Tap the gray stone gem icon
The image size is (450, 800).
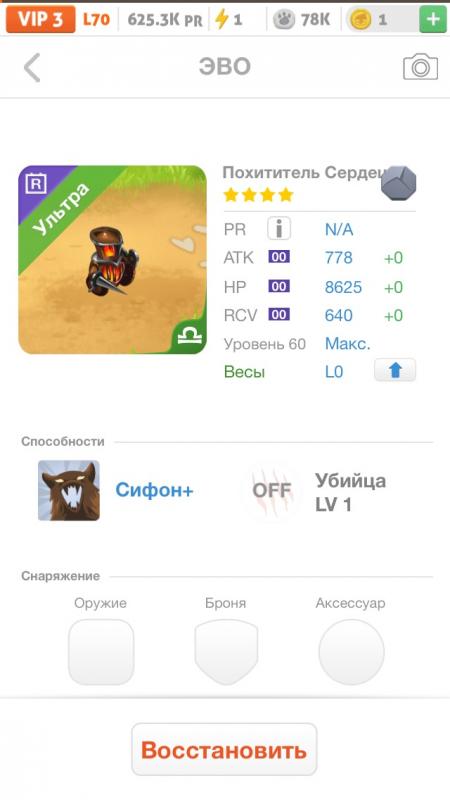399,183
